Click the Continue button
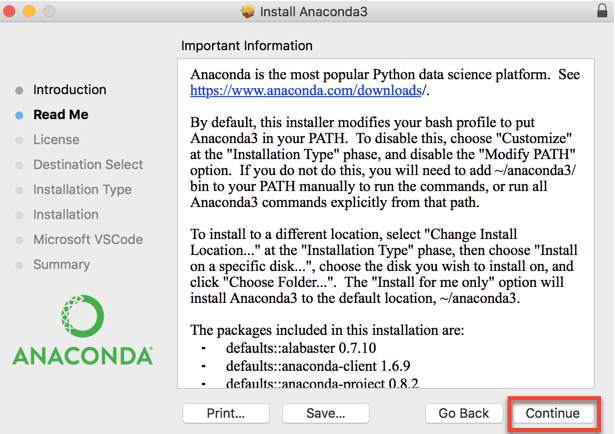 coord(553,413)
